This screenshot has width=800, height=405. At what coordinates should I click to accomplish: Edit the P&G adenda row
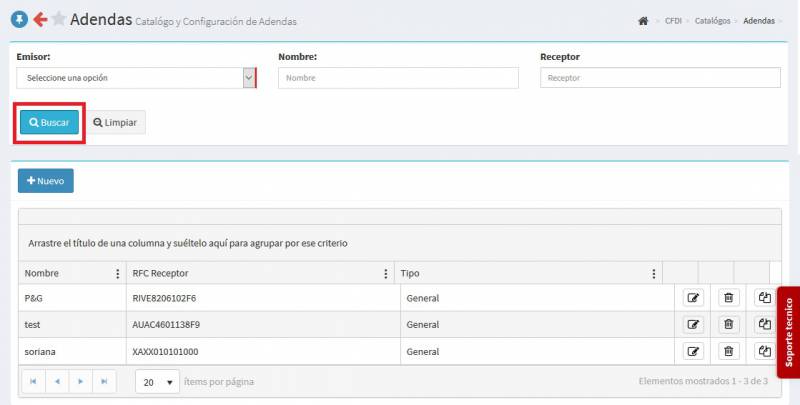(x=693, y=298)
